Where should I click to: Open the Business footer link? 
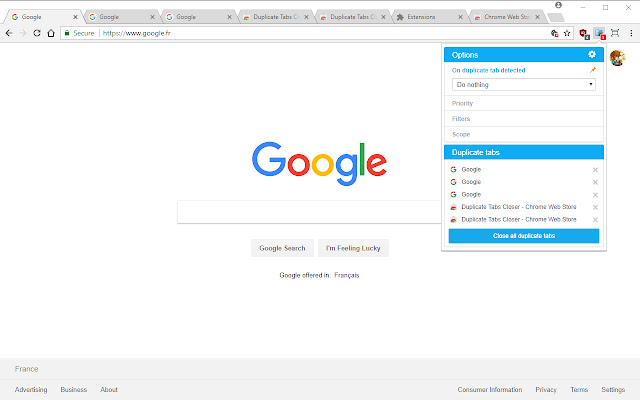coord(73,389)
